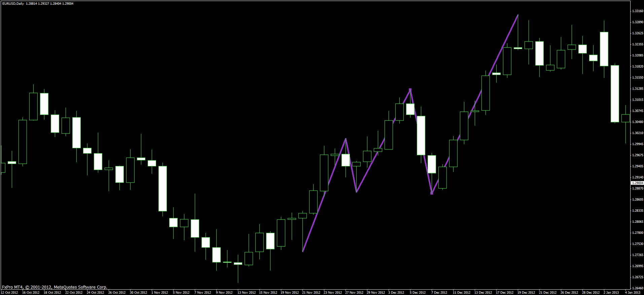Select the 16 Oct 2012 time axis label
644x295 pixels.
(31, 293)
